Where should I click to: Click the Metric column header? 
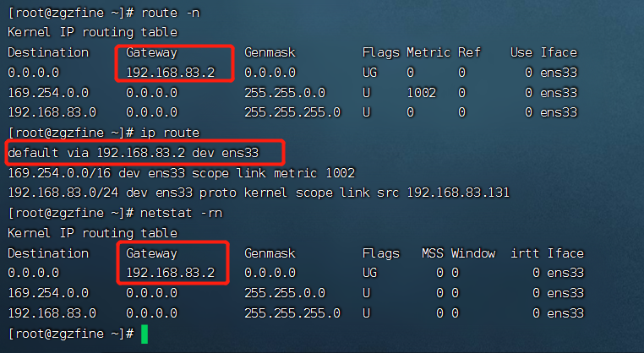point(428,52)
